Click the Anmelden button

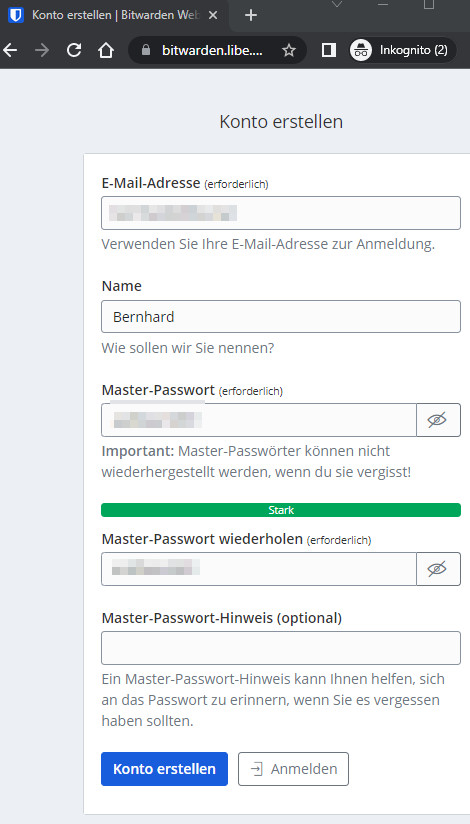(x=293, y=769)
